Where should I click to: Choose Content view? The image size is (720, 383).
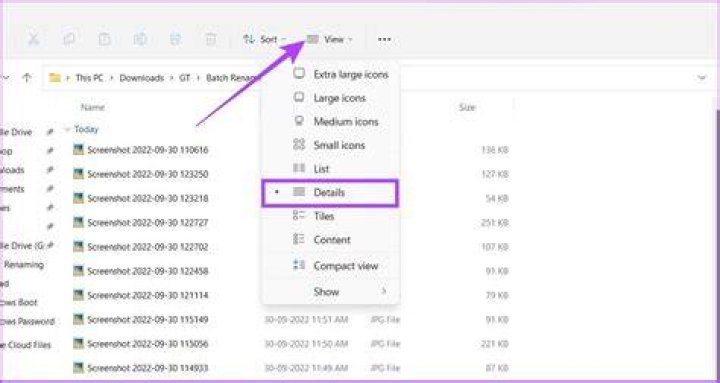click(x=331, y=240)
